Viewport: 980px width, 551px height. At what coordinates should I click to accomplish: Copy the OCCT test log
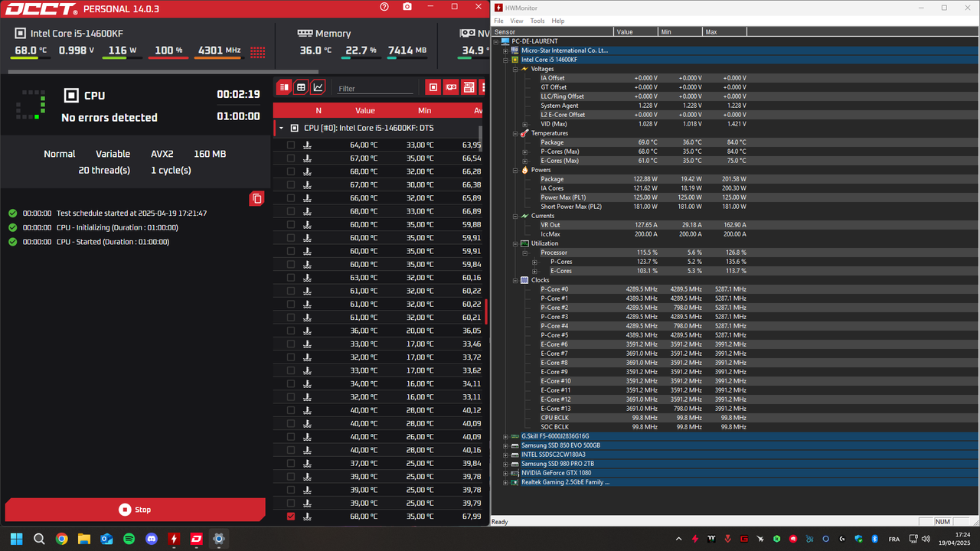click(x=256, y=199)
